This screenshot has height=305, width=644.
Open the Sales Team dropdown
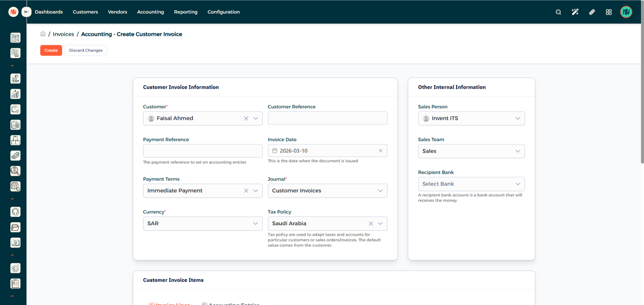pyautogui.click(x=517, y=151)
